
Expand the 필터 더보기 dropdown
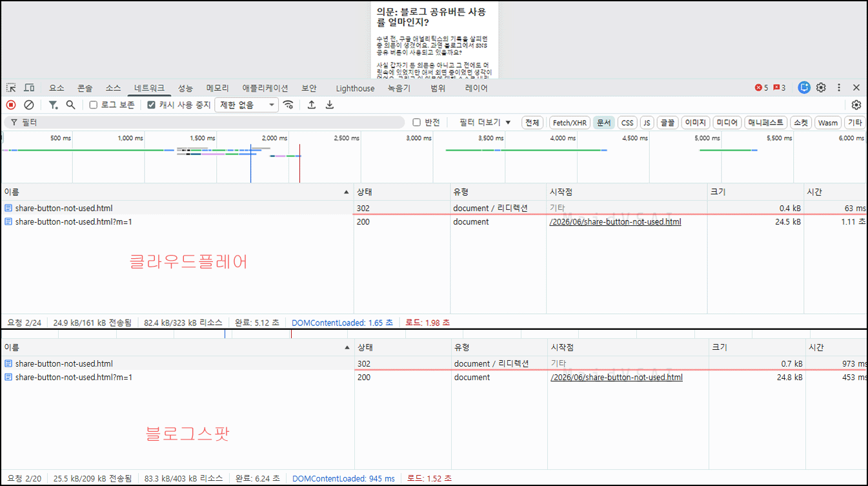(x=485, y=123)
